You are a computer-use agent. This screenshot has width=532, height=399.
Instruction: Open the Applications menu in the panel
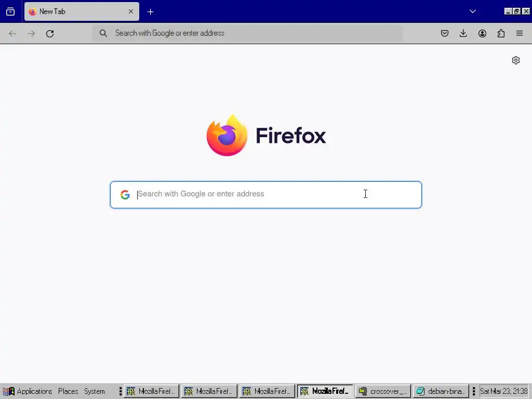[x=28, y=391]
